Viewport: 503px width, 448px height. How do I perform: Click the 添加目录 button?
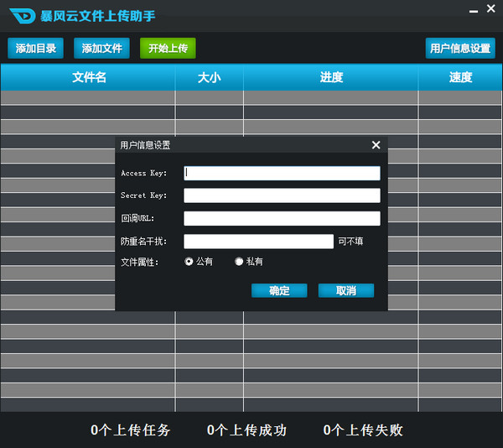(x=35, y=49)
